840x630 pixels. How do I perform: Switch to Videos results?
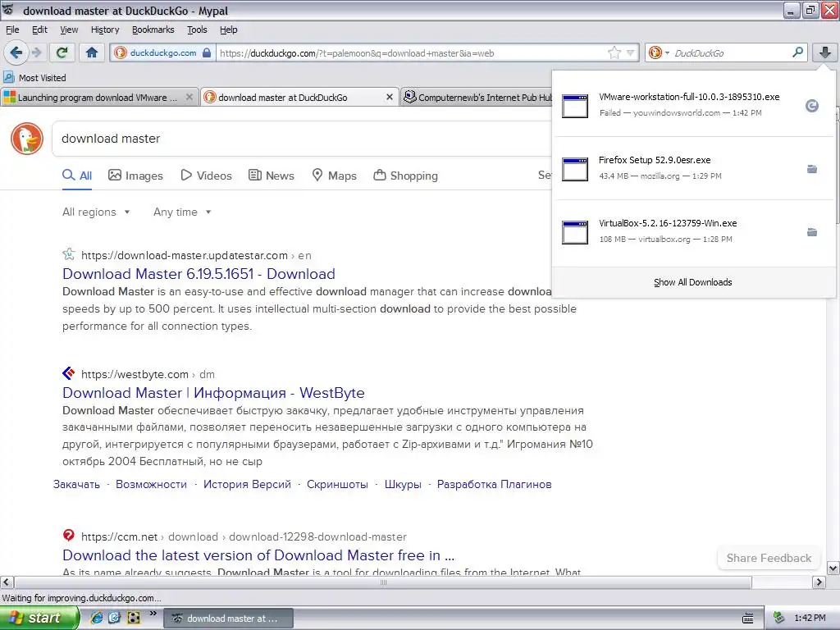coord(206,176)
